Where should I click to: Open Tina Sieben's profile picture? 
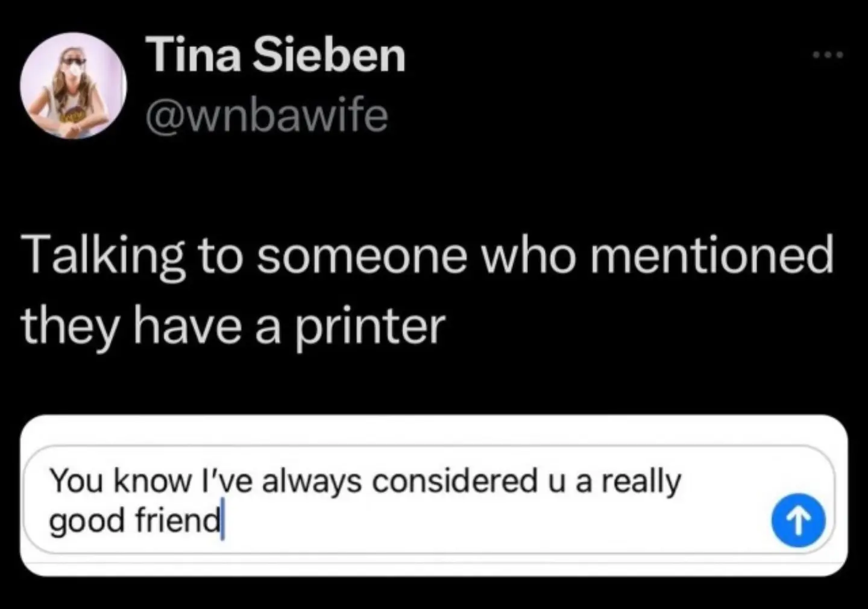pos(74,85)
